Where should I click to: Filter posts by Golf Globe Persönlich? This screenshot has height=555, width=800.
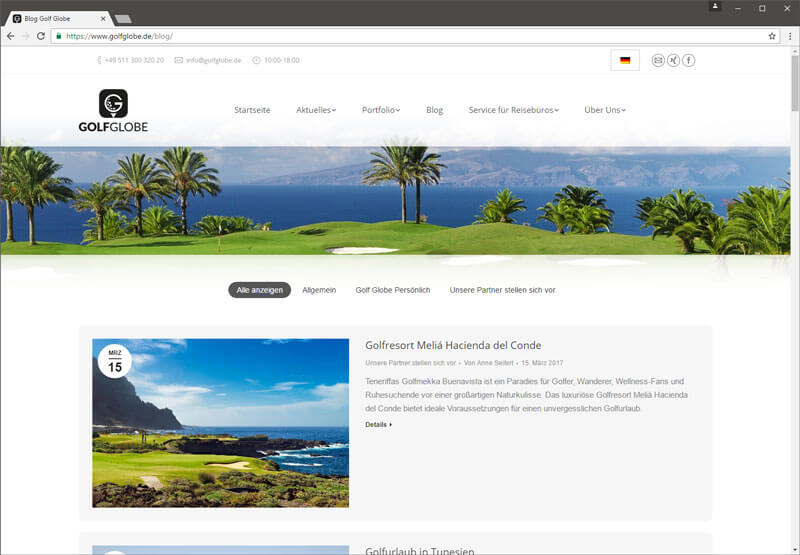coord(392,290)
